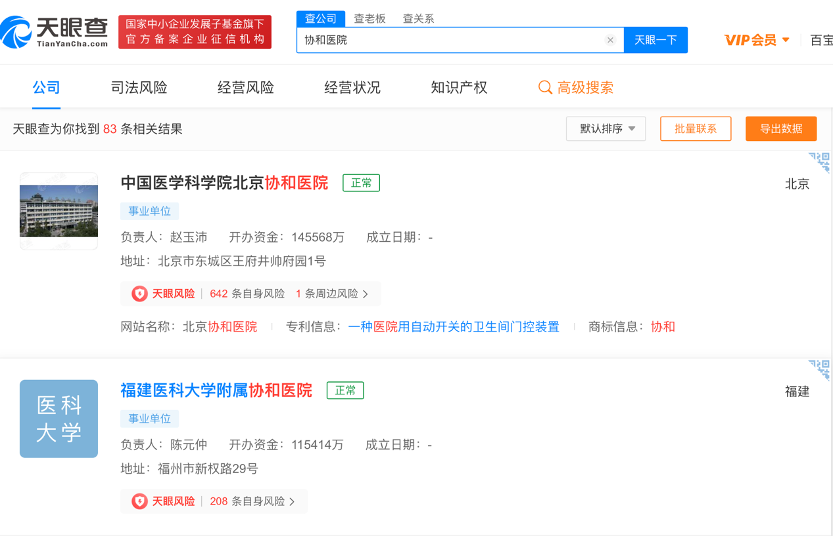Viewport: 834px width, 536px height.
Task: Select the 公司 results tab
Action: 46,87
